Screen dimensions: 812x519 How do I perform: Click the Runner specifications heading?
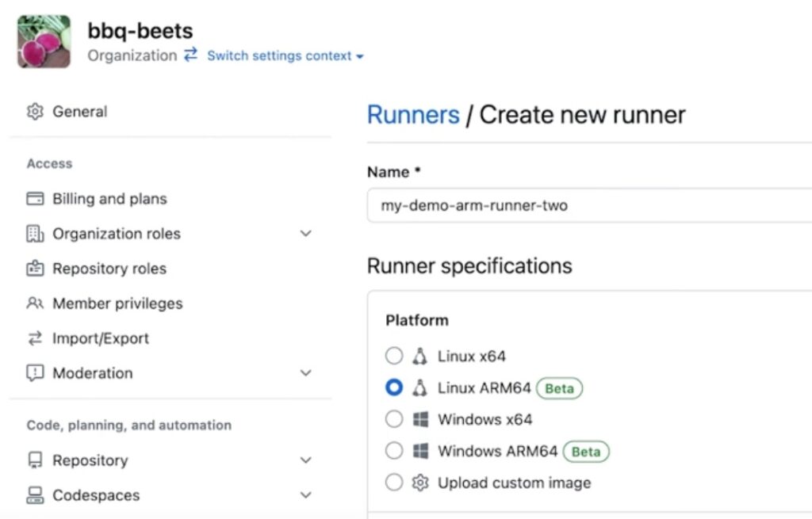[469, 266]
